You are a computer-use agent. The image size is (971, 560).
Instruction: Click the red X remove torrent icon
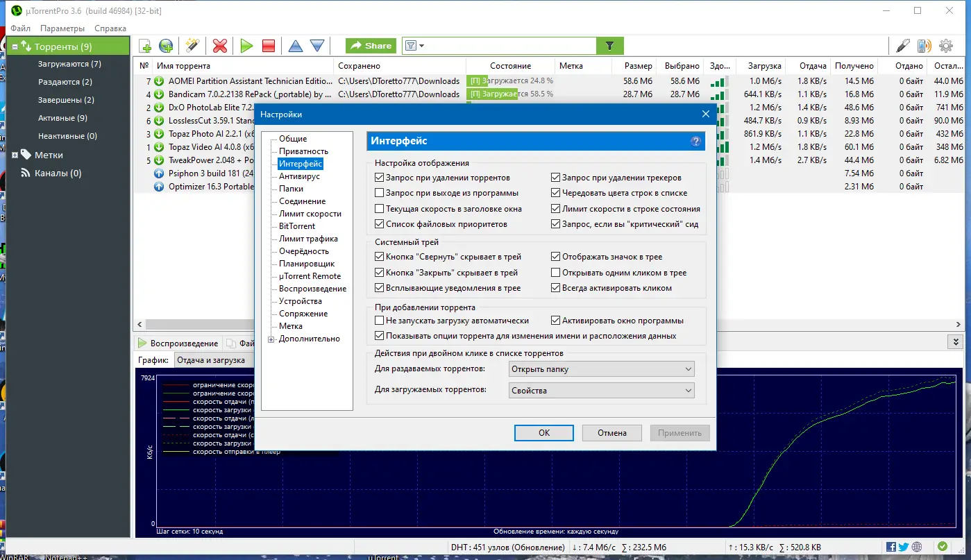[x=220, y=45]
